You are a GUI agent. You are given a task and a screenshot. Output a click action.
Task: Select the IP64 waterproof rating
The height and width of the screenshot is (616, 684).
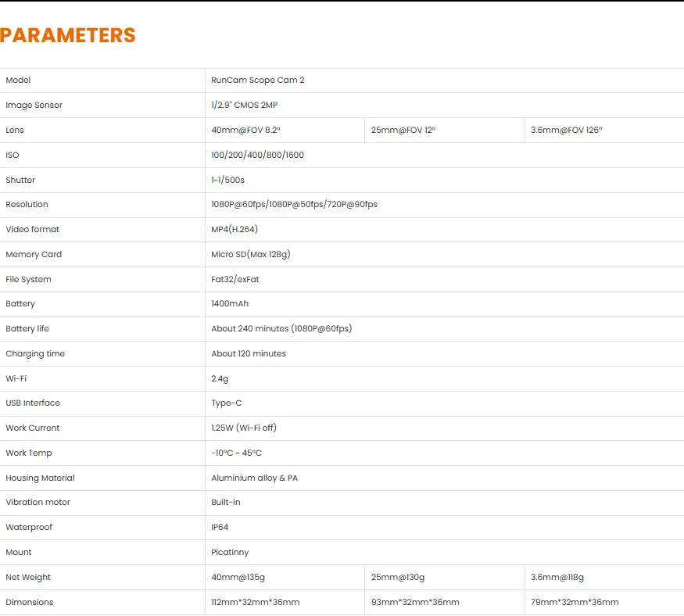click(220, 527)
